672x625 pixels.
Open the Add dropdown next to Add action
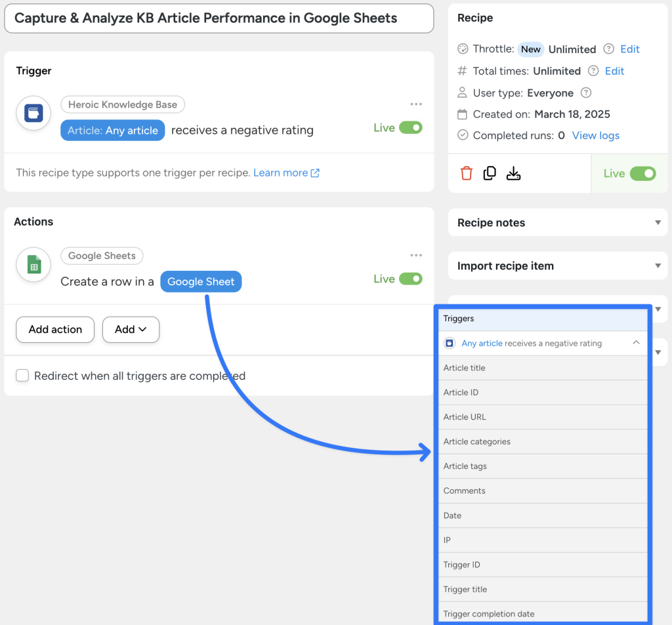(x=131, y=329)
